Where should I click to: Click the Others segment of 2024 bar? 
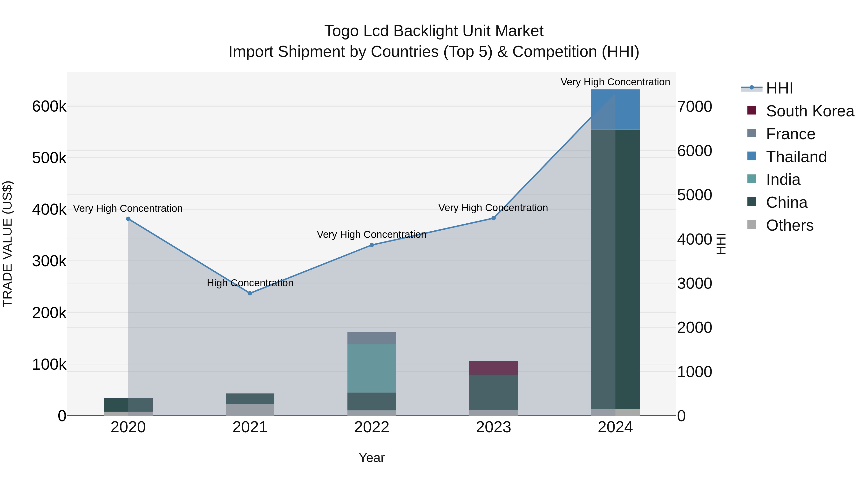pyautogui.click(x=615, y=413)
